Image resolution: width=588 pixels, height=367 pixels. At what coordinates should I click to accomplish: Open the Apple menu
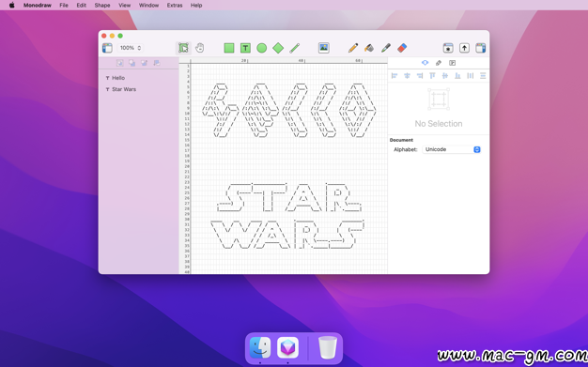11,6
